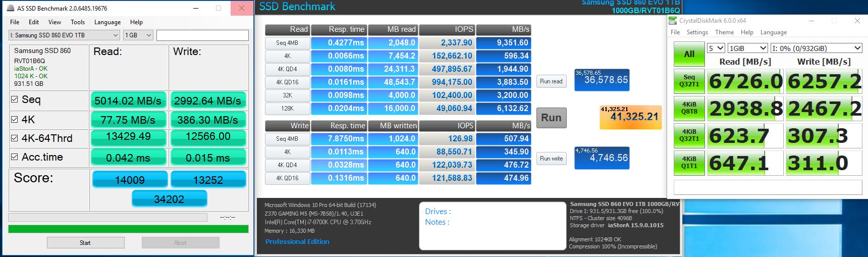
Task: Click CrystalDiskMark 4KiB Q1T1 write 311.0
Action: click(x=824, y=163)
